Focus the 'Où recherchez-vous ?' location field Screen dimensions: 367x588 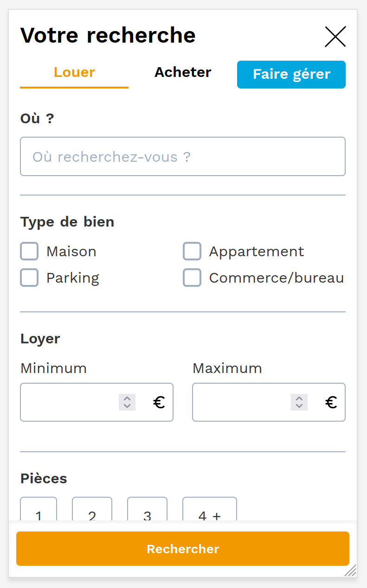click(x=182, y=157)
